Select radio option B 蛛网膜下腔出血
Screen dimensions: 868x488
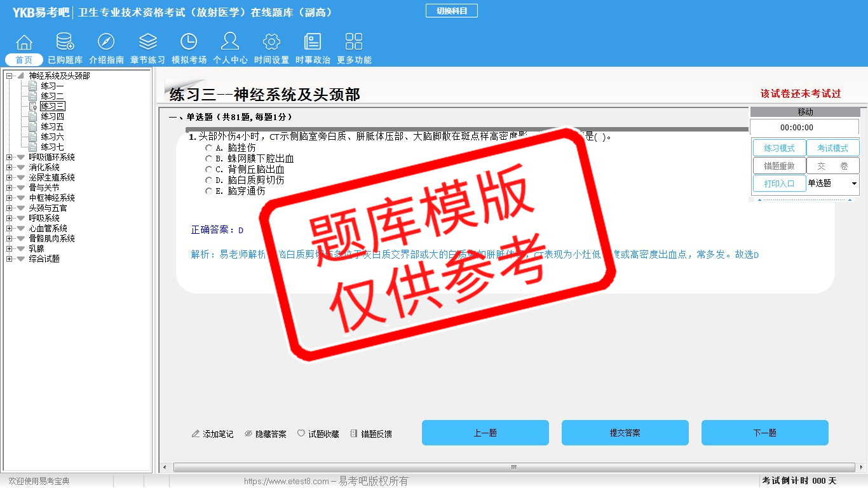tap(209, 159)
